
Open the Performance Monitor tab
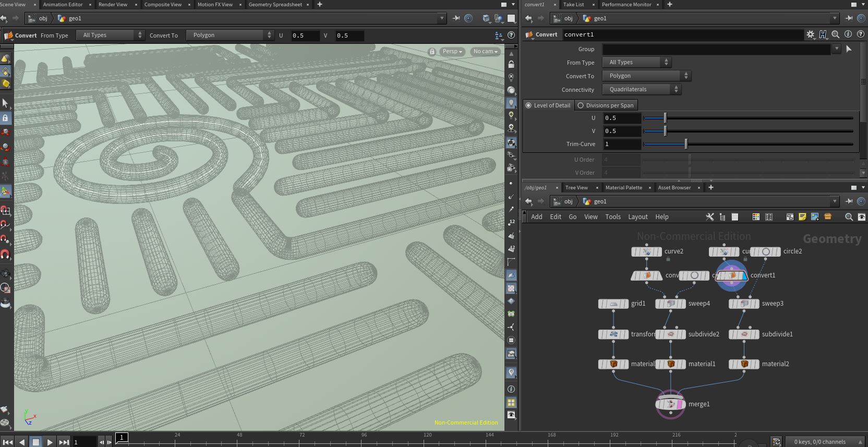(626, 5)
